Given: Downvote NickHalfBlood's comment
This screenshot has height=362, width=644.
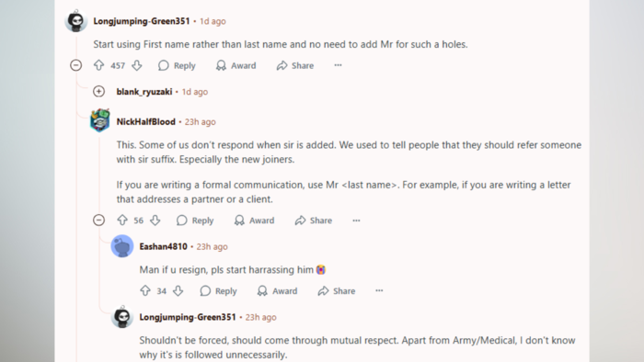Looking at the screenshot, I should pyautogui.click(x=155, y=221).
